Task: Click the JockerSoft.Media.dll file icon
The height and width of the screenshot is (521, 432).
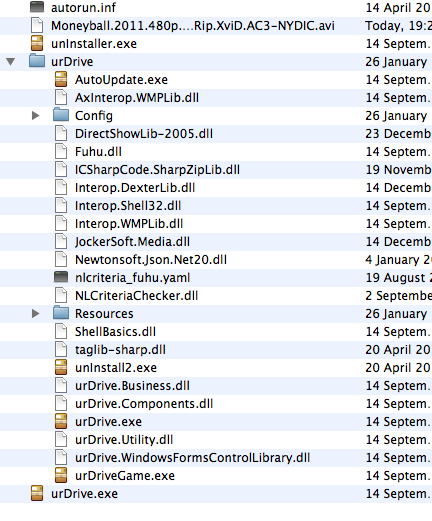Action: [61, 242]
